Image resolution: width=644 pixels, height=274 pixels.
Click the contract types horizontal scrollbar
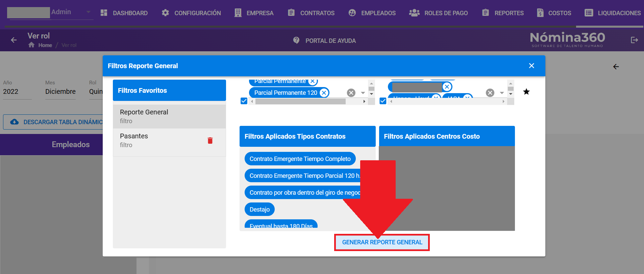click(300, 101)
